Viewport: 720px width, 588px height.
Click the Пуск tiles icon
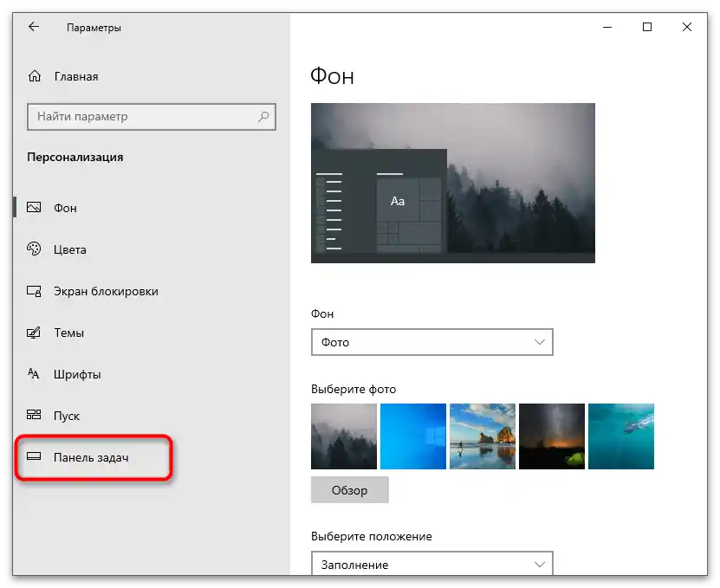pos(34,415)
